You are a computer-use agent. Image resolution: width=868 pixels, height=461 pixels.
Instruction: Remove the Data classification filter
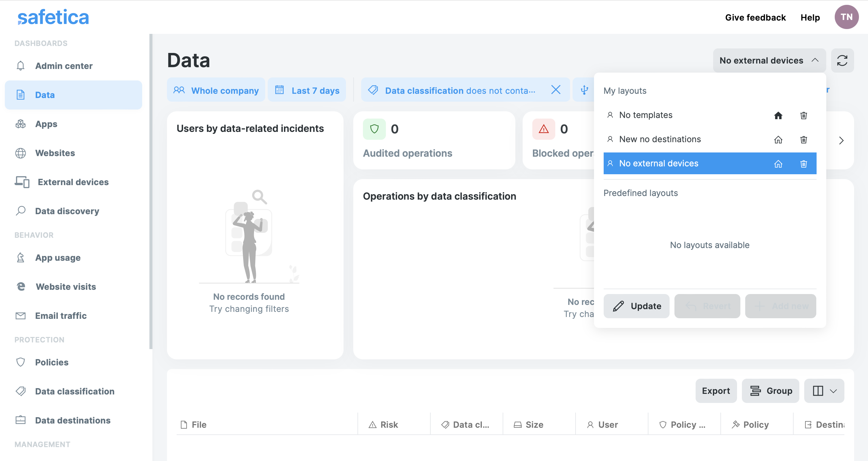[x=556, y=90]
